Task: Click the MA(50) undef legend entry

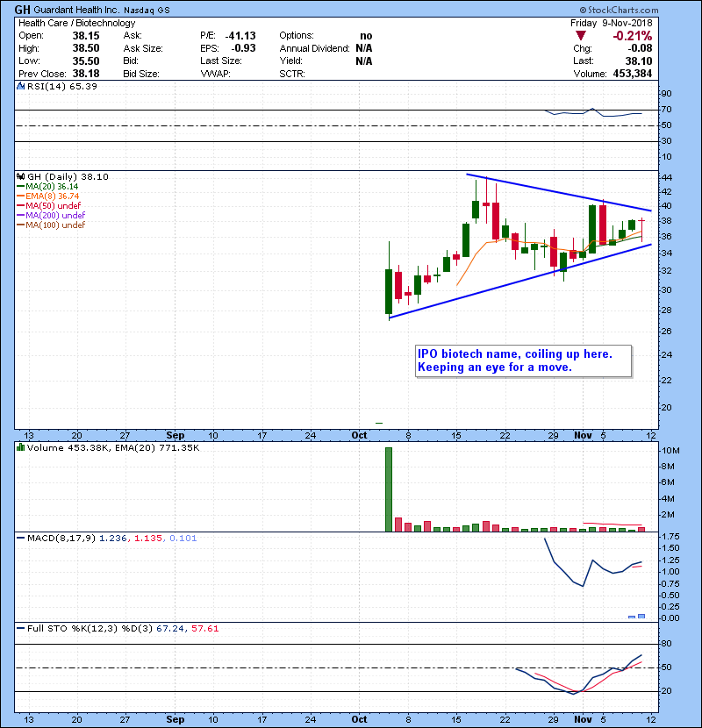Action: 49,205
